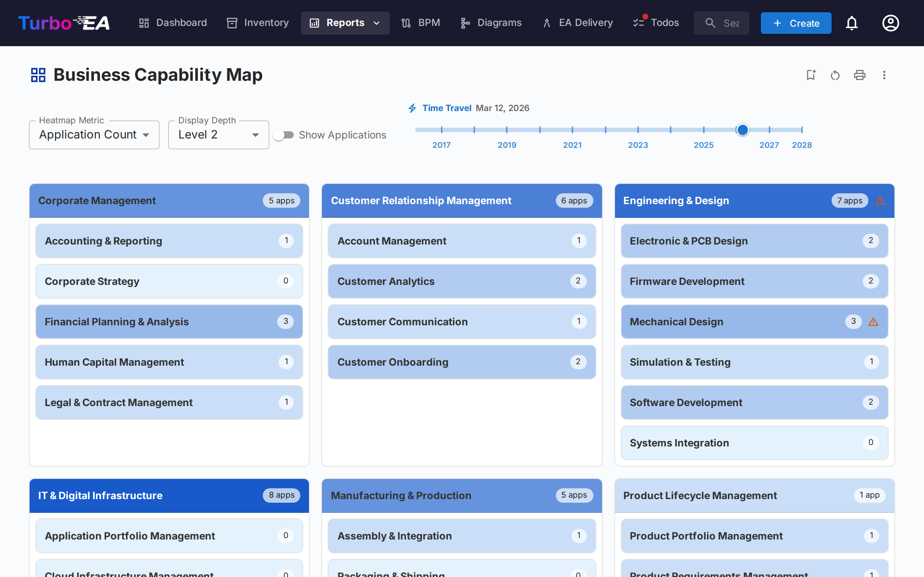Print the Business Capability Map
The width and height of the screenshot is (924, 577).
pos(859,75)
